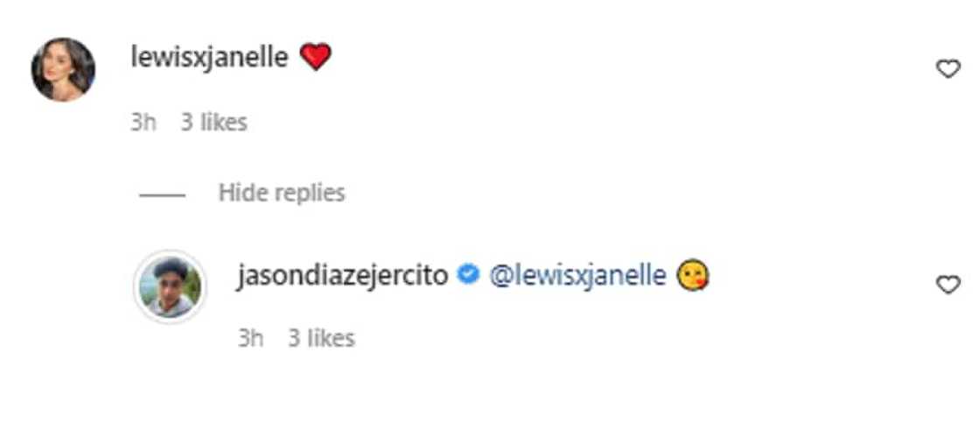This screenshot has height=430, width=980.
Task: Open the lewisxjanelle username link
Action: (209, 59)
